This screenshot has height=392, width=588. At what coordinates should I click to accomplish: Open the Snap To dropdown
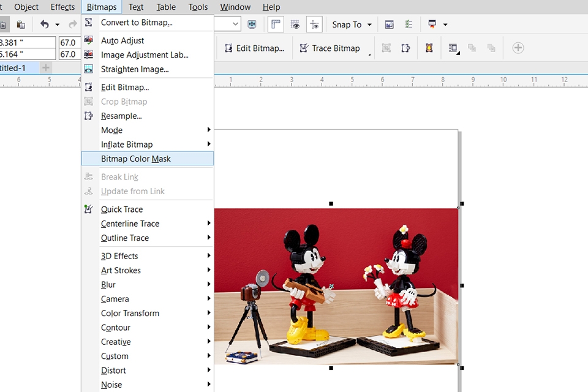[368, 24]
